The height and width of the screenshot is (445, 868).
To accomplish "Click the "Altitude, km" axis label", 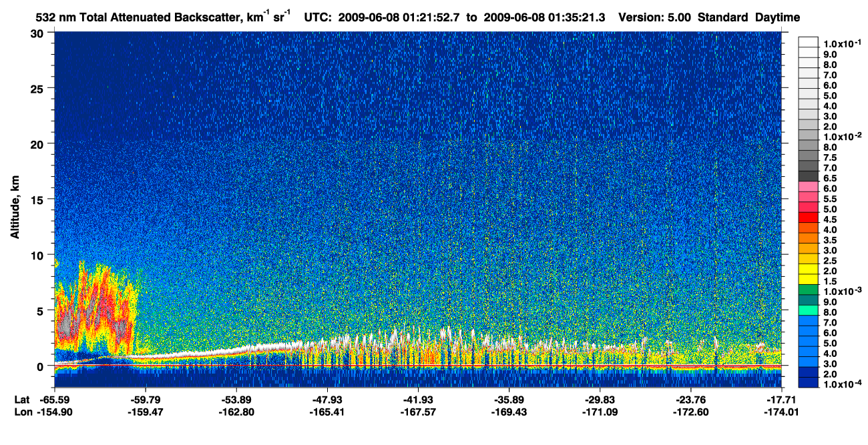I will click(14, 208).
